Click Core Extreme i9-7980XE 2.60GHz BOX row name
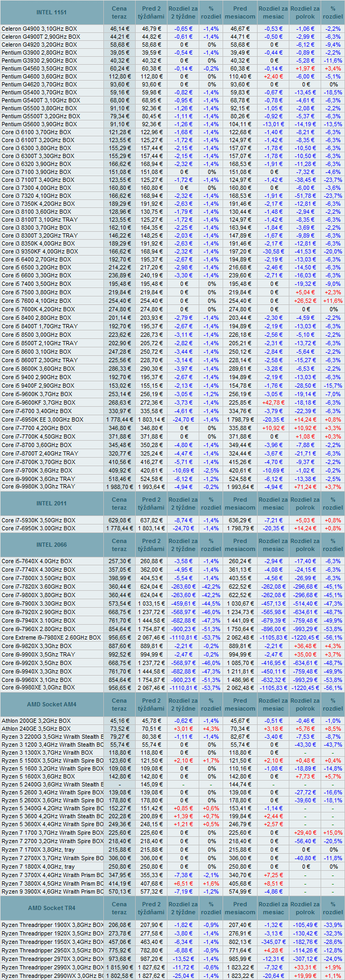Screen dimensions: 345x980 [51, 637]
